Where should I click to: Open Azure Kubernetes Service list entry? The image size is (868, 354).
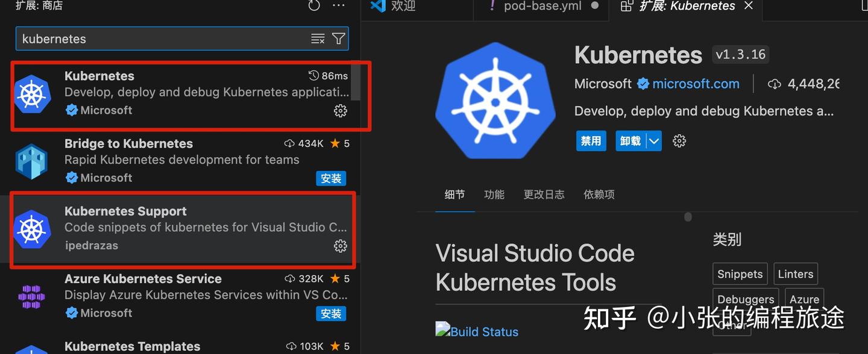pyautogui.click(x=181, y=296)
